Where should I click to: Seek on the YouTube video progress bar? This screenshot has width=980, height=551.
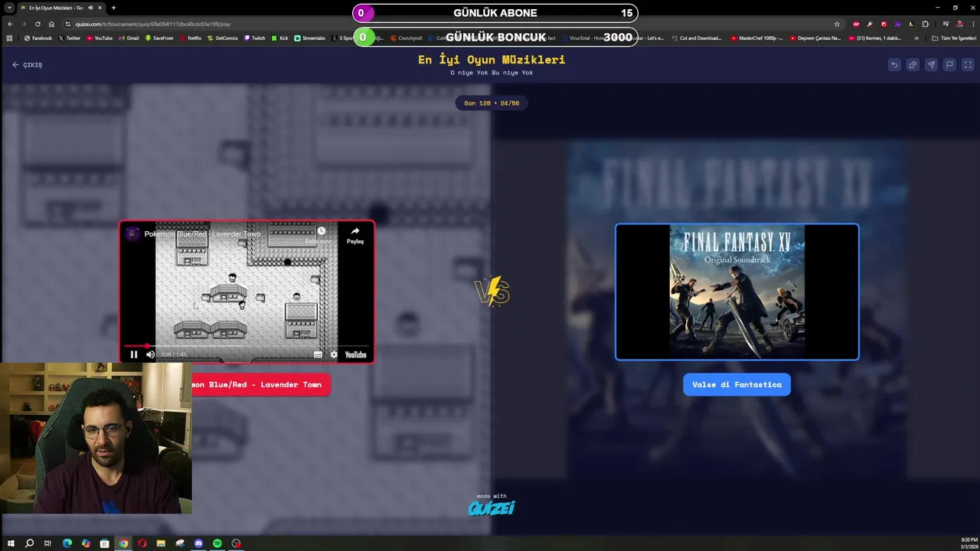[x=247, y=346]
